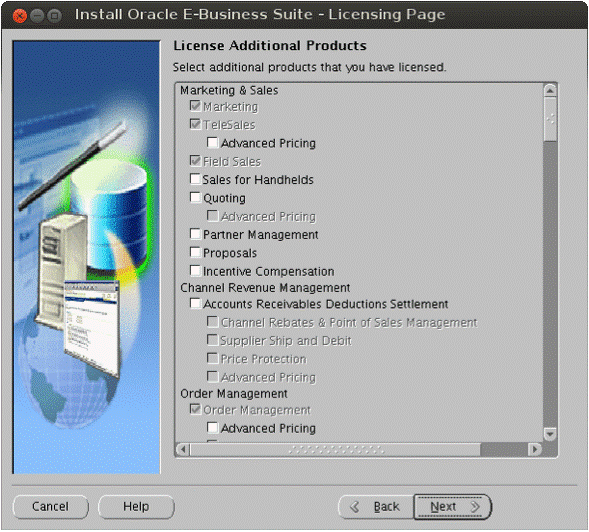Check Accounts Receivables Deductions Settlement
589x532 pixels.
[x=195, y=303]
